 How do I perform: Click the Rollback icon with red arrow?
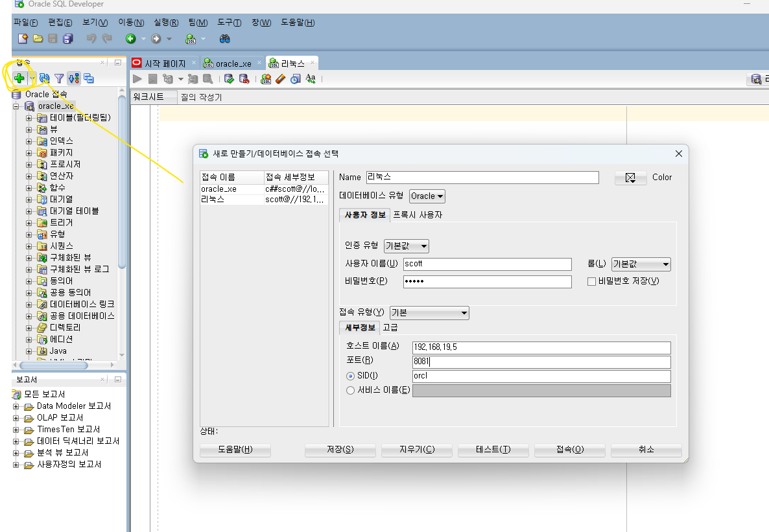click(x=244, y=79)
